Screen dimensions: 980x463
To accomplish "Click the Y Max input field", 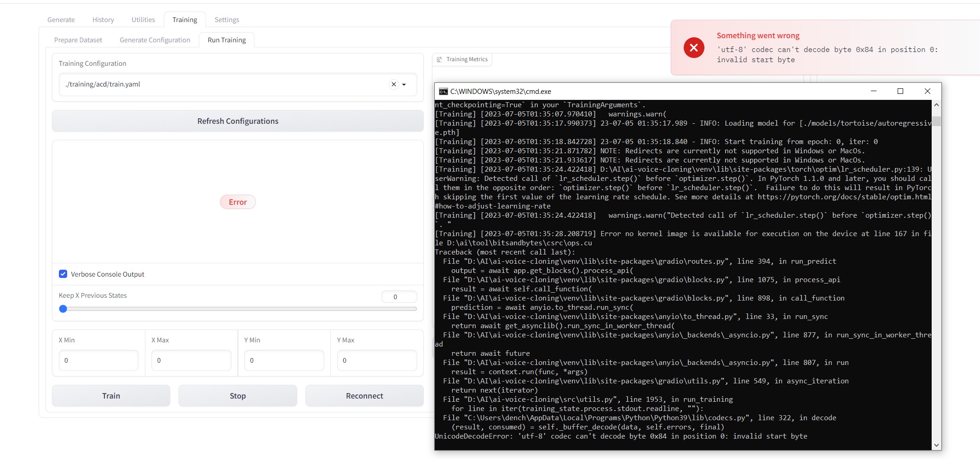I will [x=377, y=360].
